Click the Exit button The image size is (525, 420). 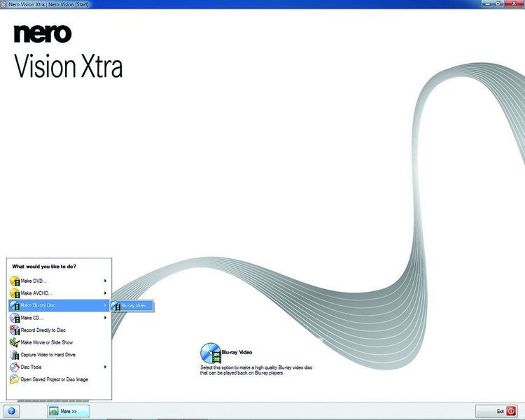[x=496, y=411]
